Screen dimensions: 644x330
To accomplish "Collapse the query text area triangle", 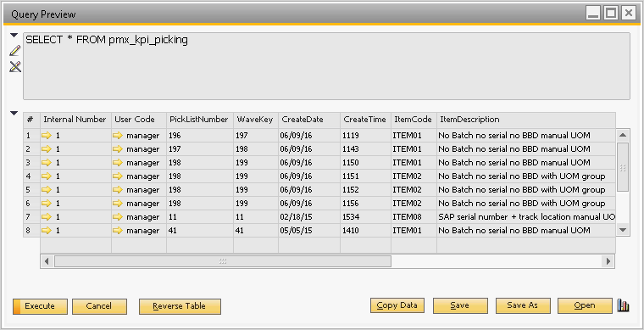I will (x=14, y=36).
